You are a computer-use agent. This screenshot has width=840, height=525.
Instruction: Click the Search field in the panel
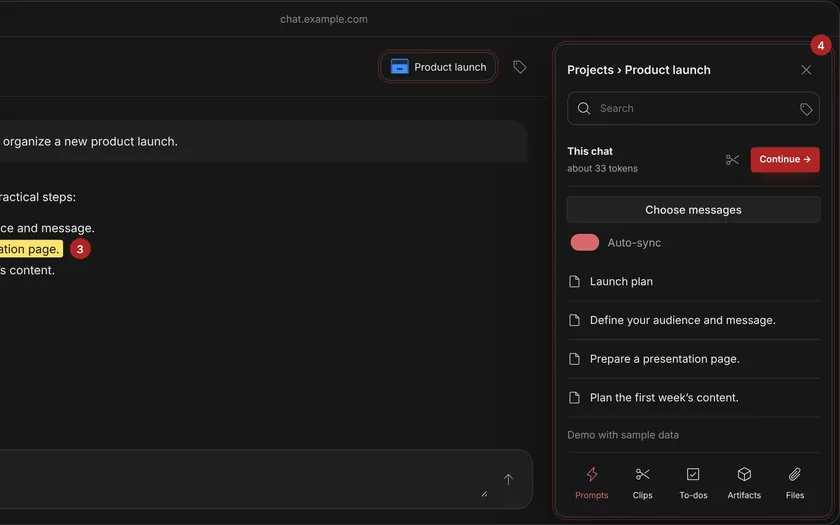(693, 108)
